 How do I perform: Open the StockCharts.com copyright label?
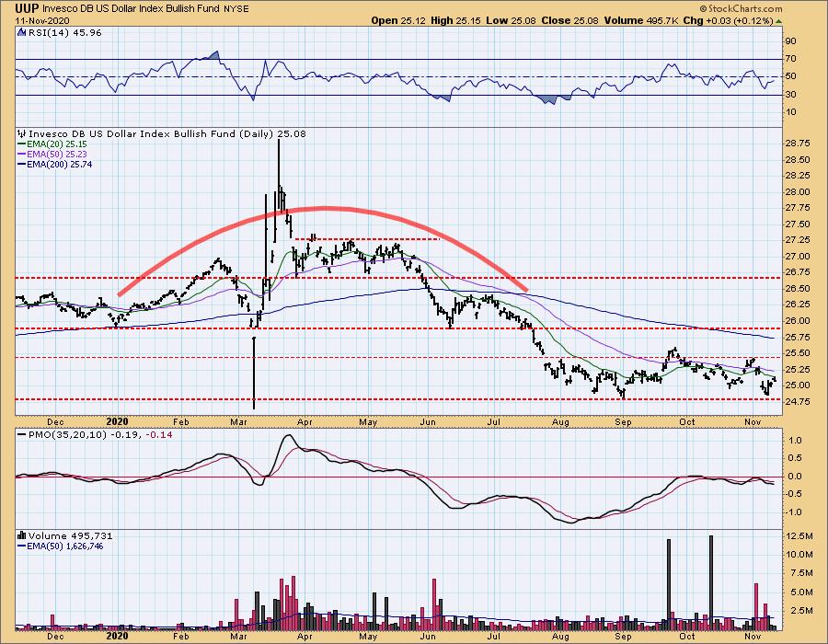pyautogui.click(x=742, y=9)
